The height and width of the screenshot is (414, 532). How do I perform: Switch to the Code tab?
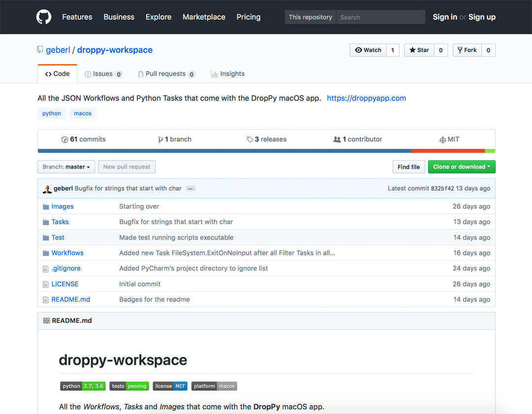click(x=57, y=73)
